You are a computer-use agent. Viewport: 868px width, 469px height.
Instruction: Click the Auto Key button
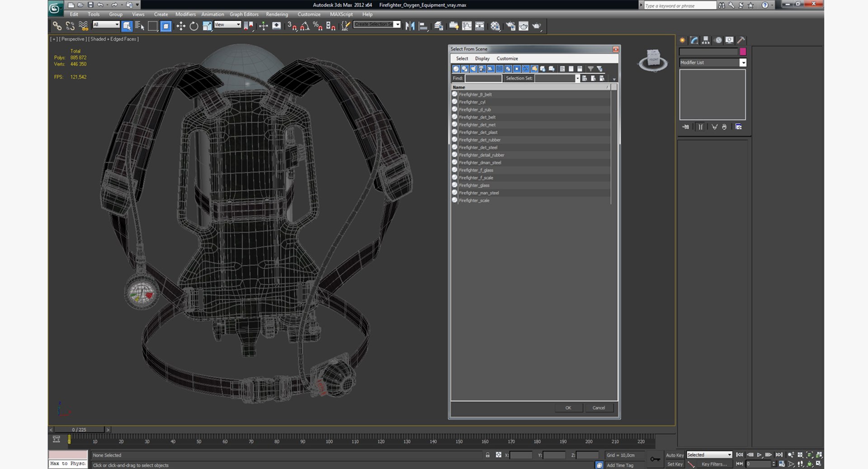click(x=675, y=455)
